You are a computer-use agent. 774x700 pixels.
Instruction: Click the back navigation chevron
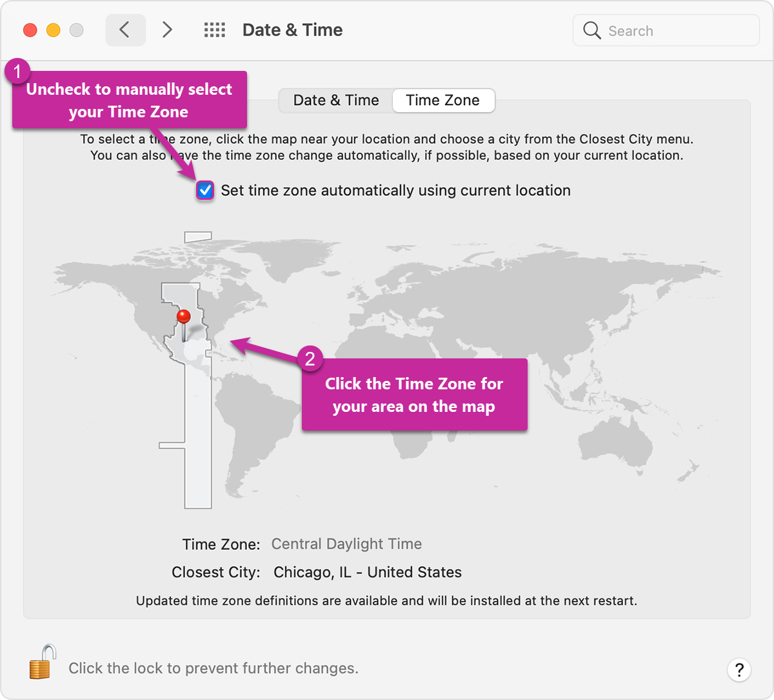[x=125, y=30]
